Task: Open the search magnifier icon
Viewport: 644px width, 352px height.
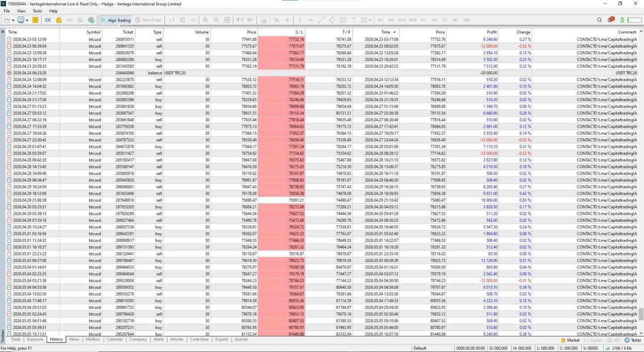Action: (599, 20)
